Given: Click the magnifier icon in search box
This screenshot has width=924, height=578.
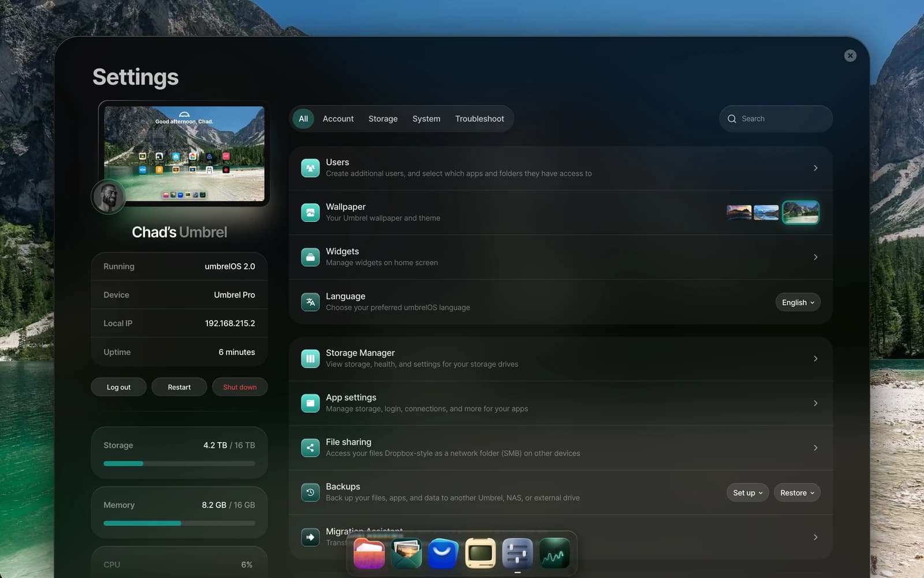Looking at the screenshot, I should click(732, 118).
